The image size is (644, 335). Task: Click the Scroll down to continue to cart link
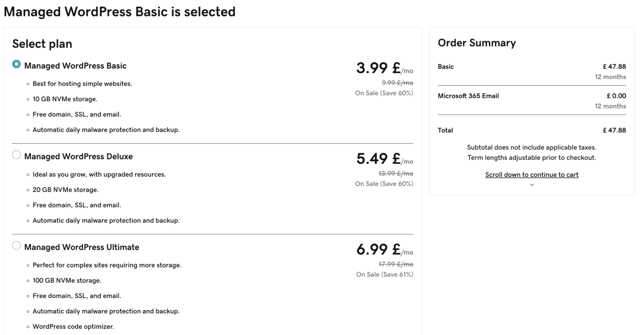531,174
